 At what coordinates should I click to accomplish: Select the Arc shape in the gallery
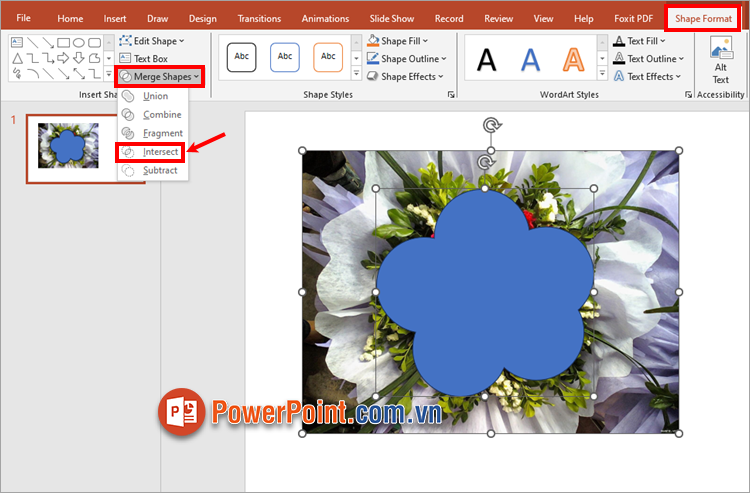click(33, 74)
